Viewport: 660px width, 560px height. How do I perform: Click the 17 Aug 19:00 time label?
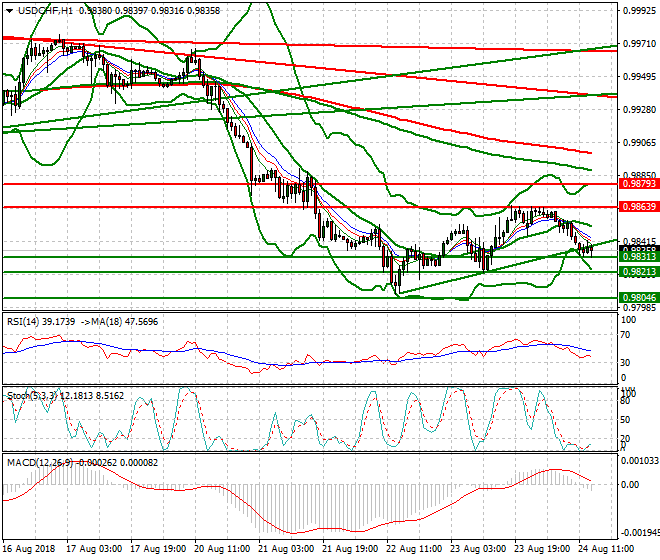tap(158, 549)
